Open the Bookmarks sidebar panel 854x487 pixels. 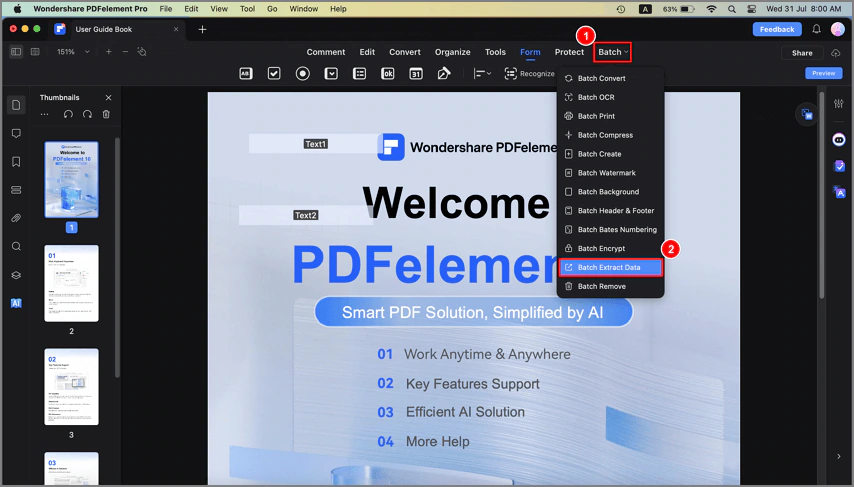click(16, 162)
